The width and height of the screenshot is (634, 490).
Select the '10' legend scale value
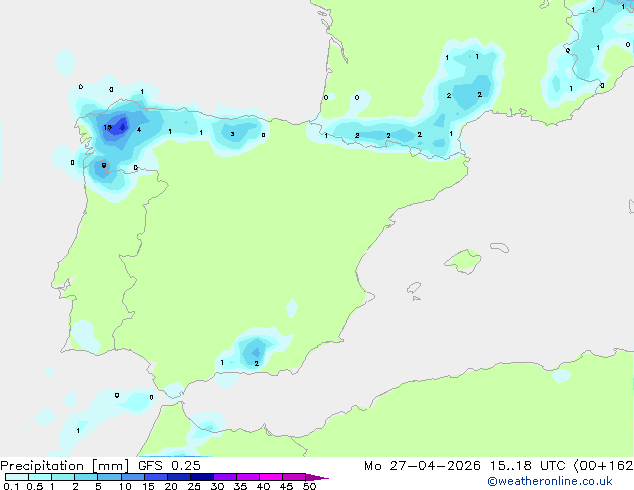(x=125, y=486)
